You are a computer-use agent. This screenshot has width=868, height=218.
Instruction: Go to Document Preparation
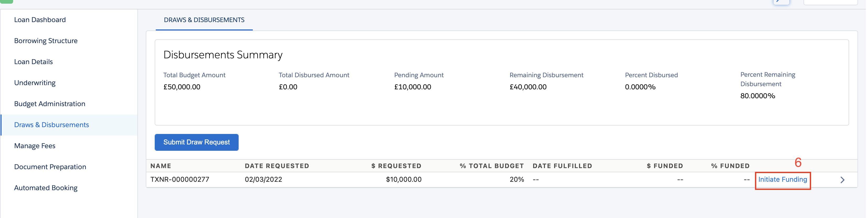[50, 167]
